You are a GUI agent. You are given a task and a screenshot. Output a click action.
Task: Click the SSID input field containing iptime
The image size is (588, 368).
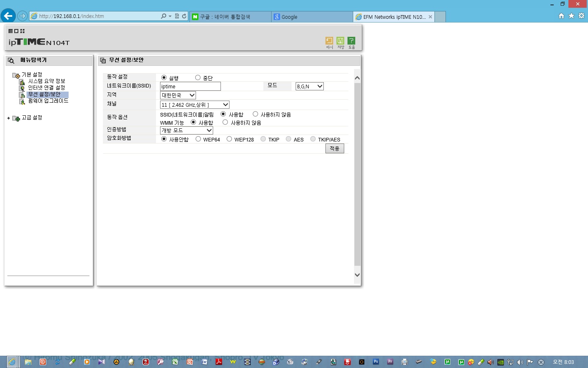tap(190, 86)
